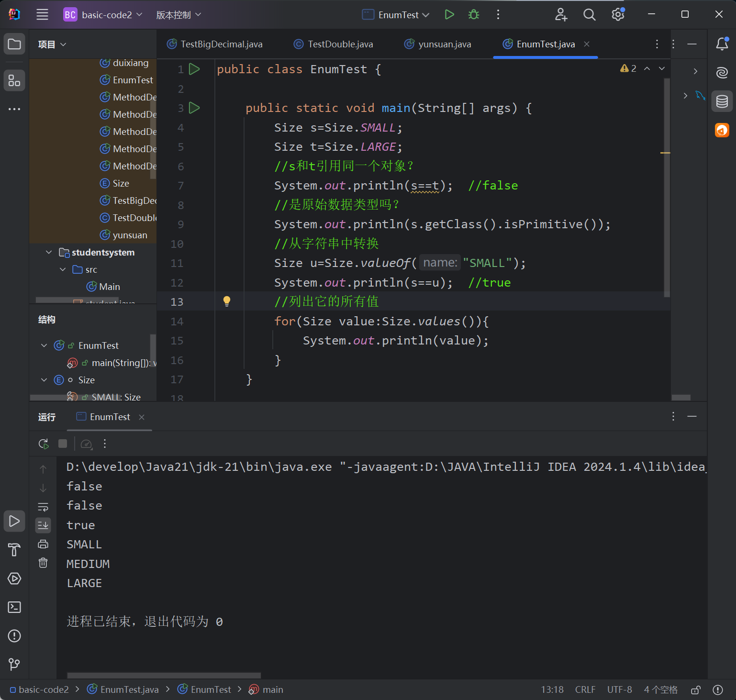Open the Git version control tool window
This screenshot has height=700, width=736.
click(14, 664)
